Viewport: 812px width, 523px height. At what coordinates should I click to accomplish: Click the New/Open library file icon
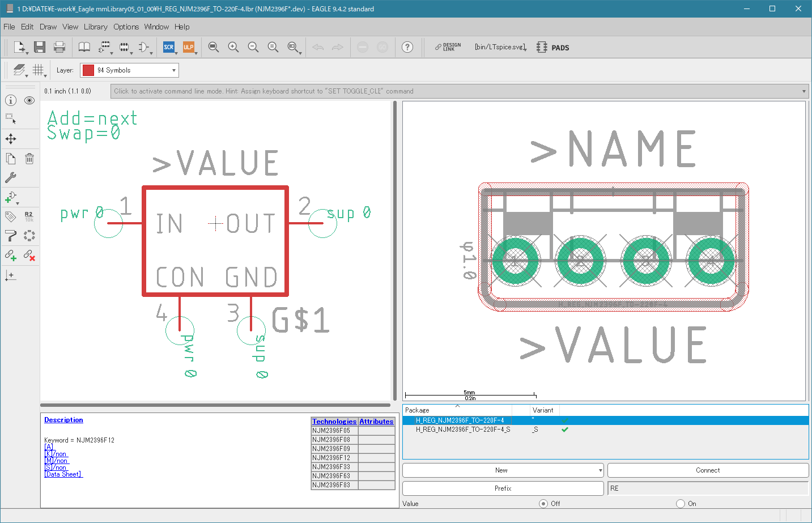20,47
